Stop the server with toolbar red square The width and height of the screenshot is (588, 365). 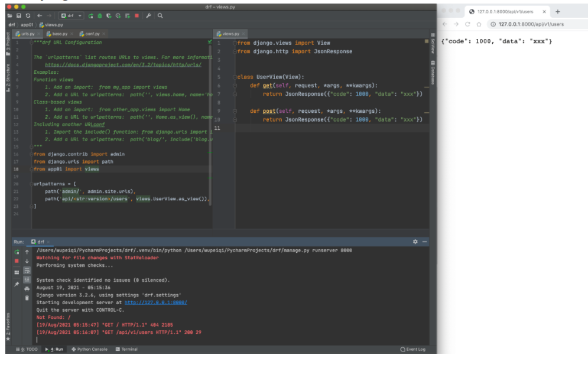(137, 16)
